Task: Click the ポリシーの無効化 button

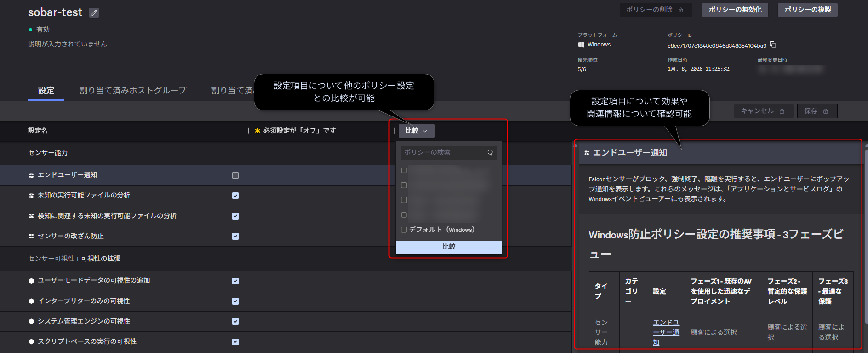Action: point(735,10)
